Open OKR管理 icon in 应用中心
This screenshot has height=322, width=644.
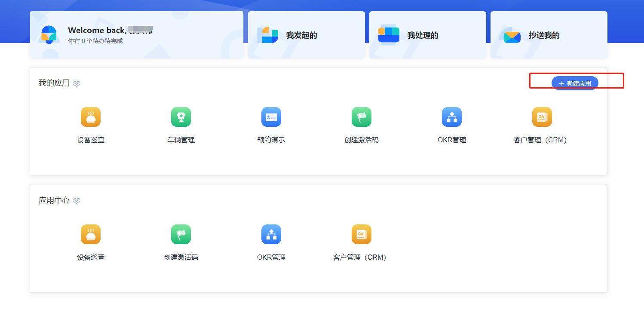coord(271,234)
